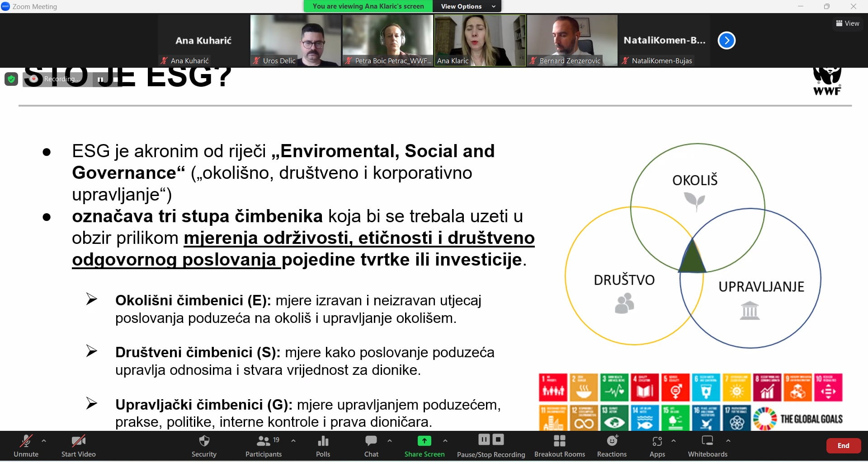This screenshot has width=868, height=462.
Task: Open the Chat panel
Action: pos(371,445)
